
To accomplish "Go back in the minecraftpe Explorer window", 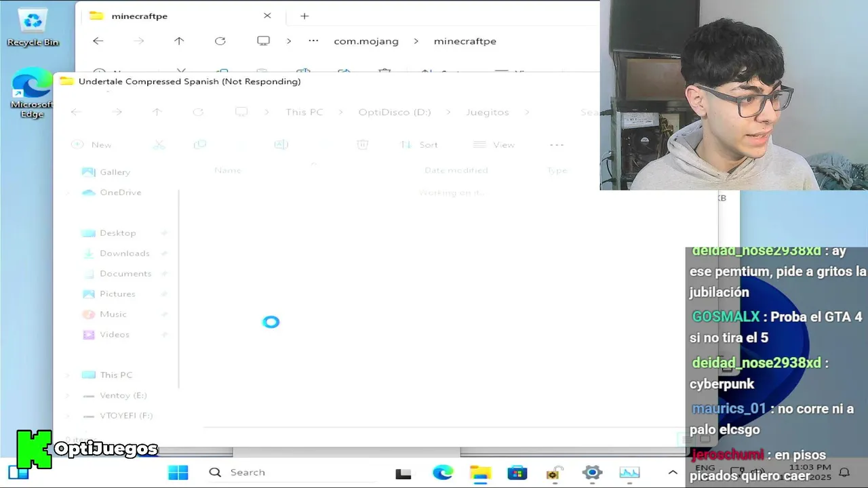I will tap(98, 41).
